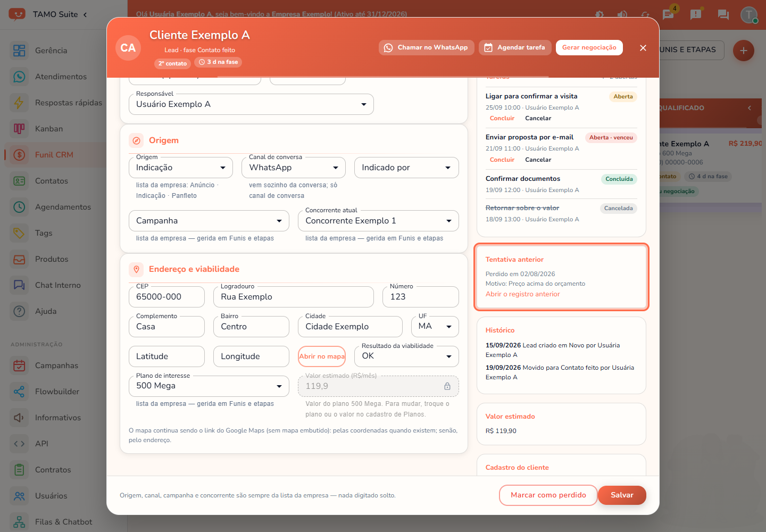This screenshot has height=532, width=766.
Task: Click the Agendar tarefa button
Action: tap(515, 48)
